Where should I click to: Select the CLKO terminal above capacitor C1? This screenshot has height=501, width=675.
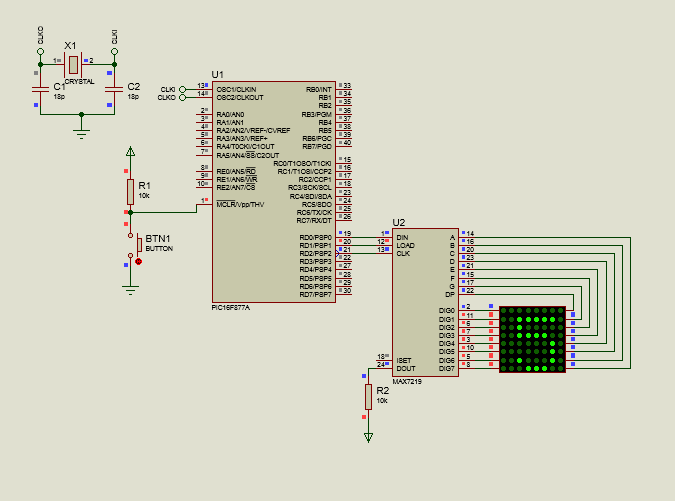40,52
